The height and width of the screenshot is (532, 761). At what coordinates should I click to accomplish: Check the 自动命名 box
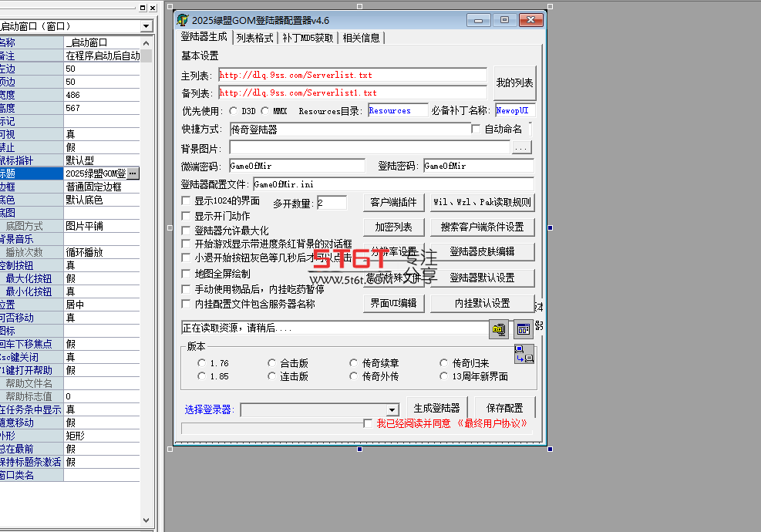click(x=476, y=129)
